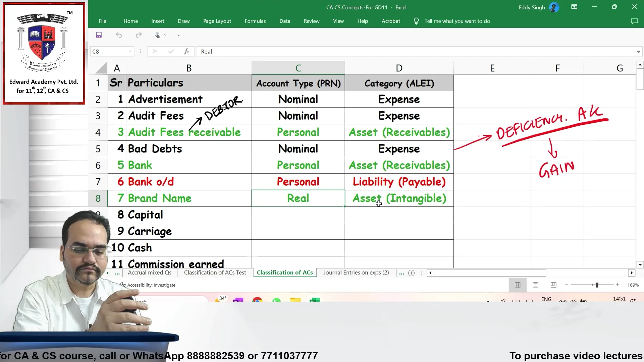Open Normal grid view from status bar
This screenshot has width=644, height=362.
pos(517,285)
